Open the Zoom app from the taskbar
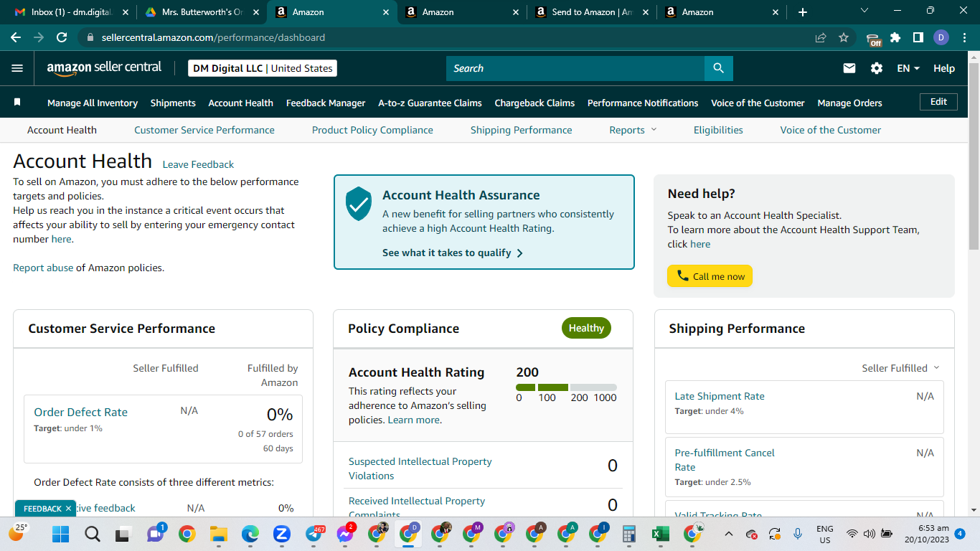Image resolution: width=980 pixels, height=551 pixels. pyautogui.click(x=281, y=534)
